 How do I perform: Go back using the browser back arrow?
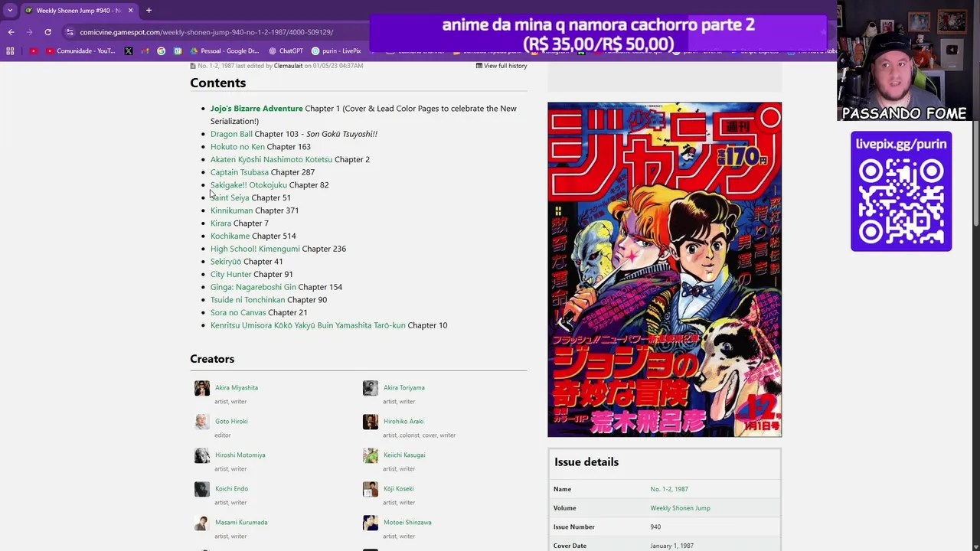tap(11, 32)
